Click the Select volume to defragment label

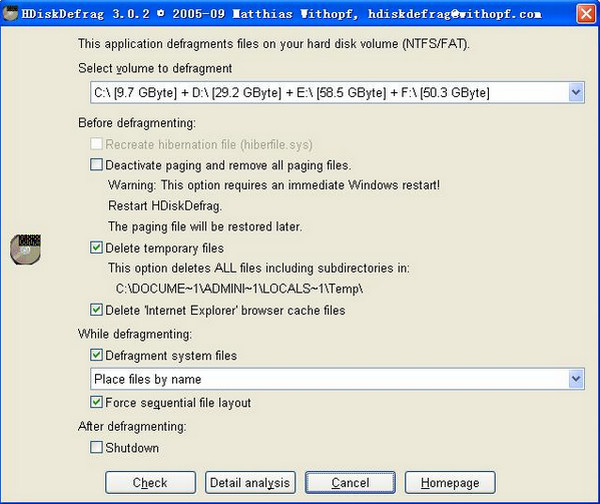pyautogui.click(x=155, y=68)
